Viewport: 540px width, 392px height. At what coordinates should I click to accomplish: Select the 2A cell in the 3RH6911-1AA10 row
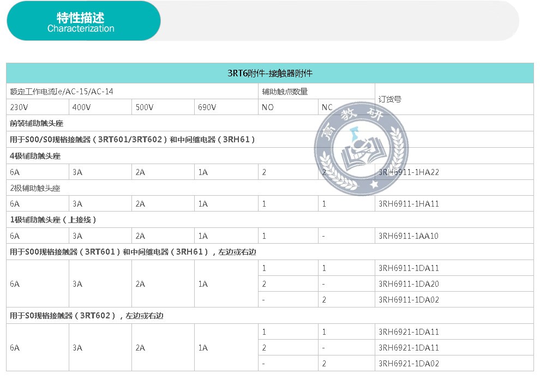point(163,236)
